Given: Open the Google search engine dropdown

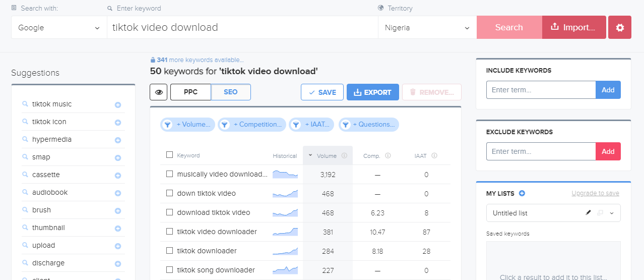Looking at the screenshot, I should [59, 28].
